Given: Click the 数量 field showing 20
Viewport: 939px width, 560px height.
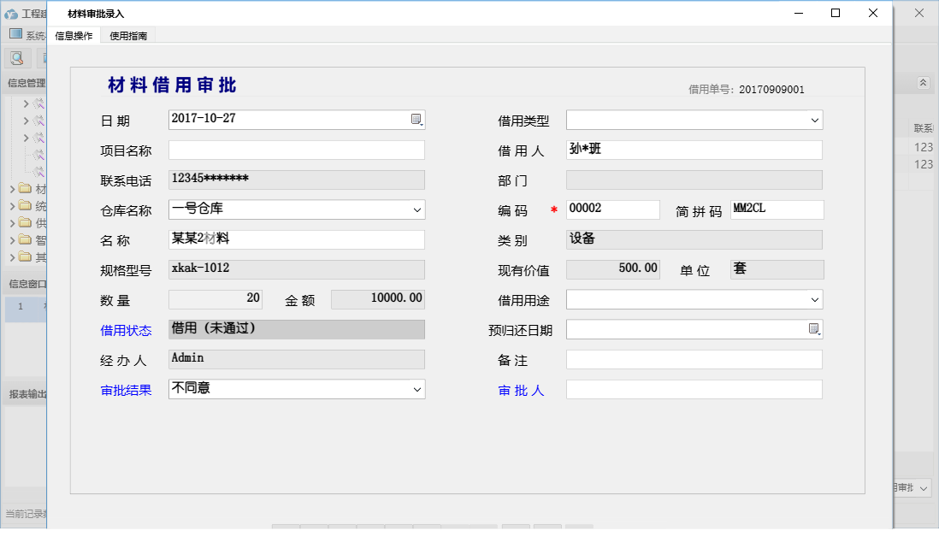Looking at the screenshot, I should click(x=215, y=299).
